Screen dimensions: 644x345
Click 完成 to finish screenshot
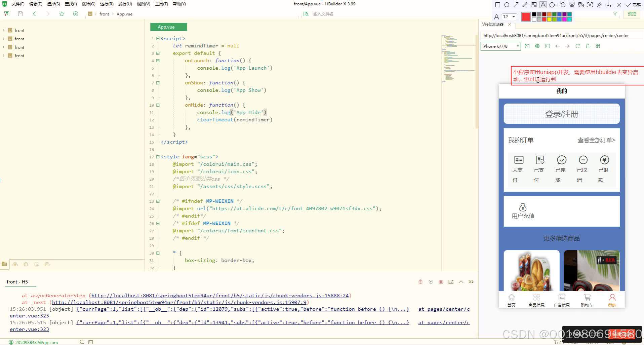point(633,5)
